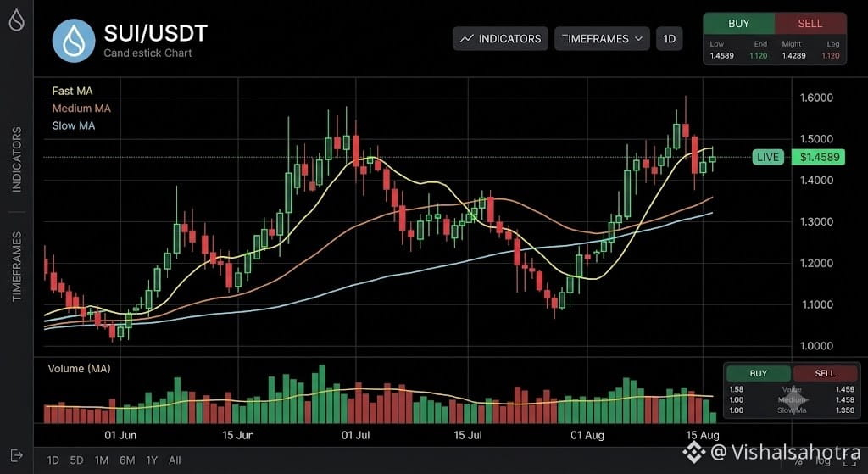Click the 1.358 value in the Slow Ma row
The image size is (868, 474).
click(x=845, y=410)
